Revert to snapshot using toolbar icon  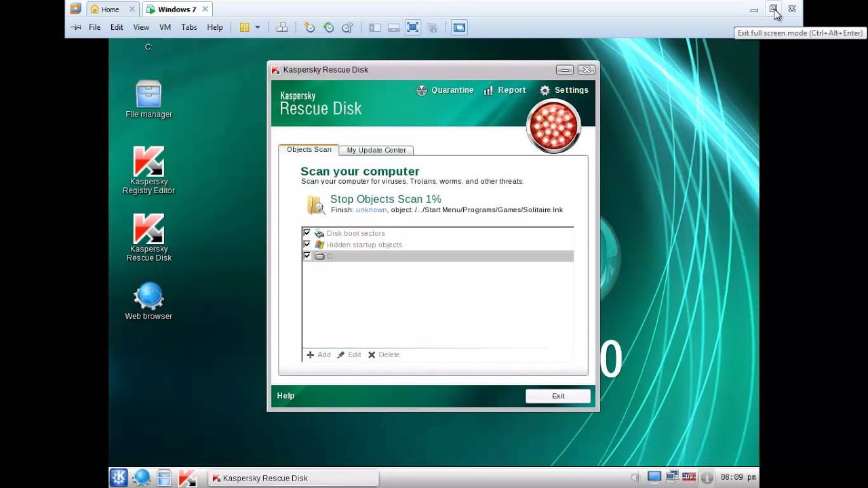(329, 28)
